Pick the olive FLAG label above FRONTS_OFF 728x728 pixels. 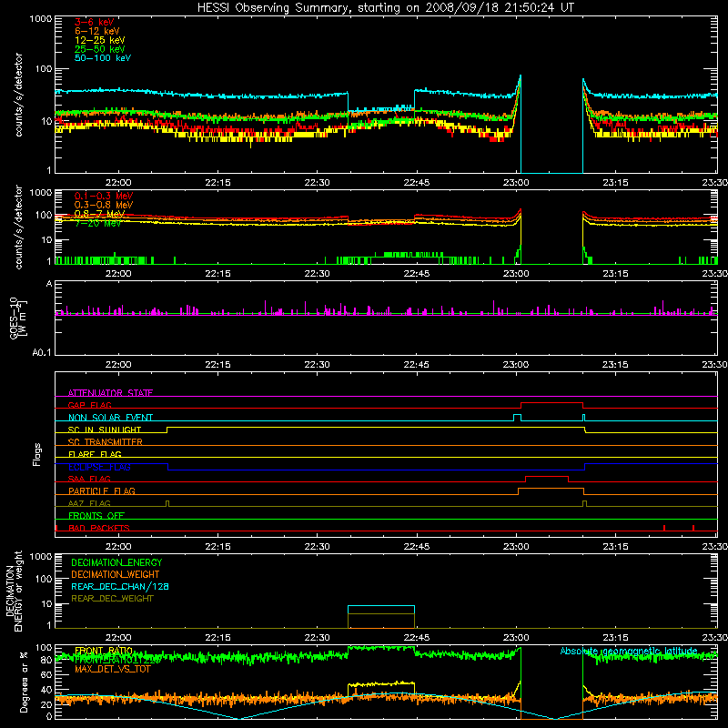point(89,503)
